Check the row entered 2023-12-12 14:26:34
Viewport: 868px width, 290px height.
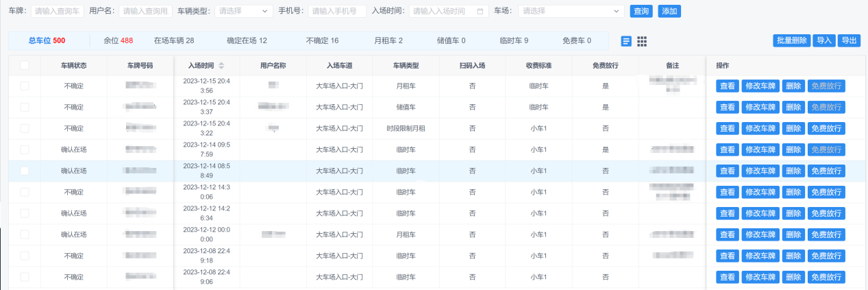pos(25,213)
